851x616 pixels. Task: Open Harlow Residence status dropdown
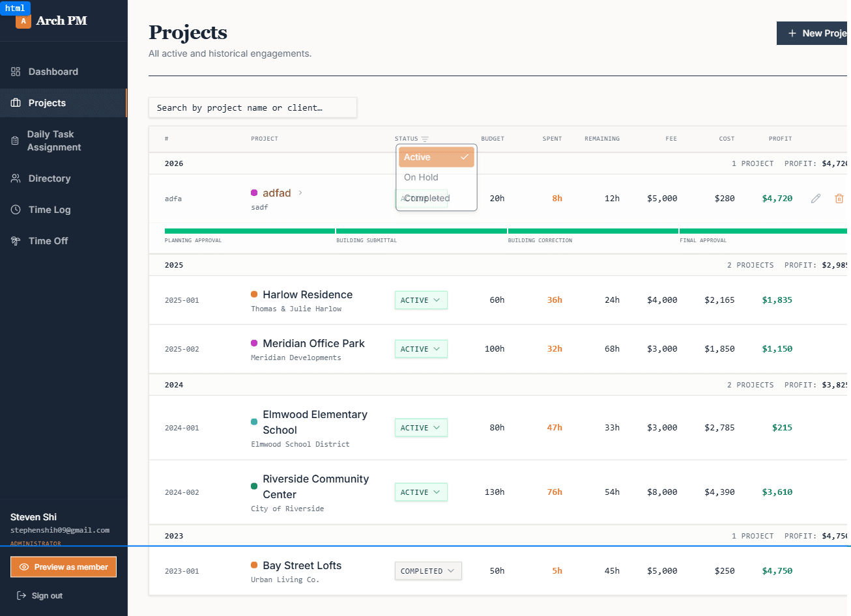(421, 300)
